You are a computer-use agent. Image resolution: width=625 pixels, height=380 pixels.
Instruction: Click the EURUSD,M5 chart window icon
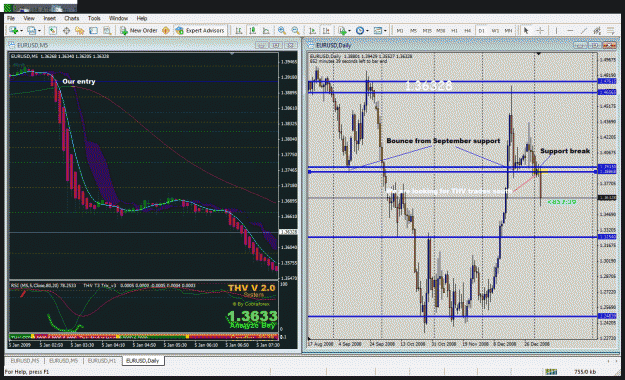[x=12, y=45]
